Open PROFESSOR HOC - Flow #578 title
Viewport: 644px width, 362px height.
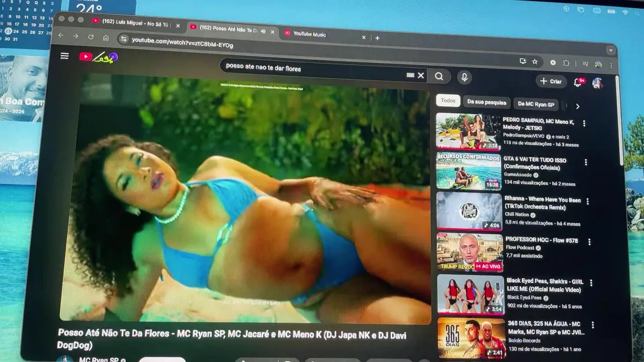click(541, 240)
